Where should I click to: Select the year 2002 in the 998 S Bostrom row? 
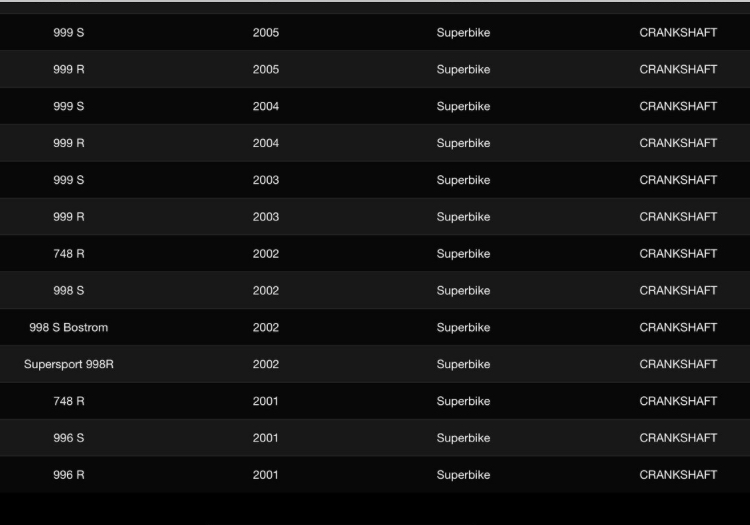click(x=266, y=327)
